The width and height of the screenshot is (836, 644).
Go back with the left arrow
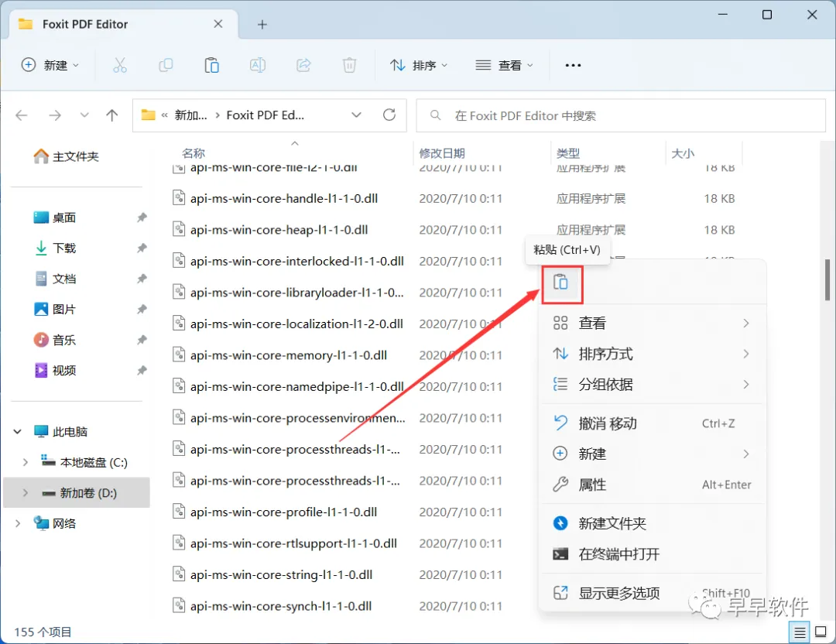coord(22,115)
